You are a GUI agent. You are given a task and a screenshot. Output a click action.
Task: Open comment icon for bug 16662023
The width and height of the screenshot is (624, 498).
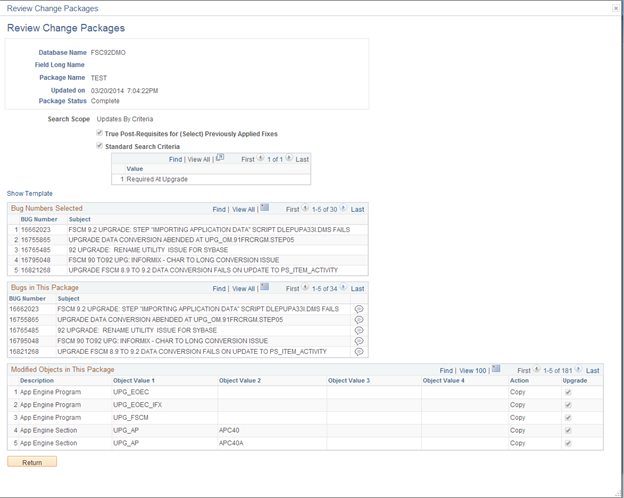click(x=359, y=309)
